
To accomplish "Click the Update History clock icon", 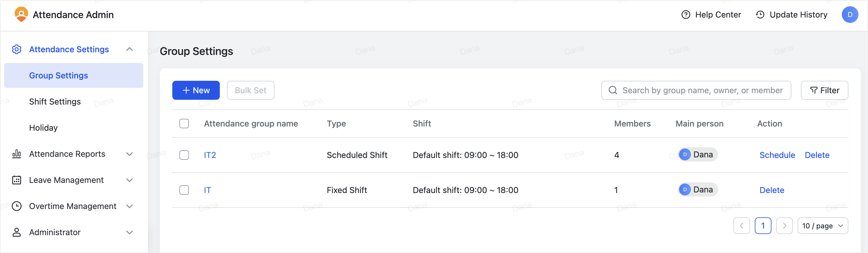I will point(760,15).
